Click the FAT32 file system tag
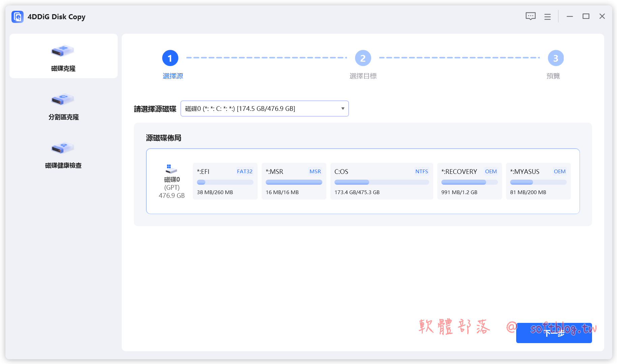 (245, 171)
